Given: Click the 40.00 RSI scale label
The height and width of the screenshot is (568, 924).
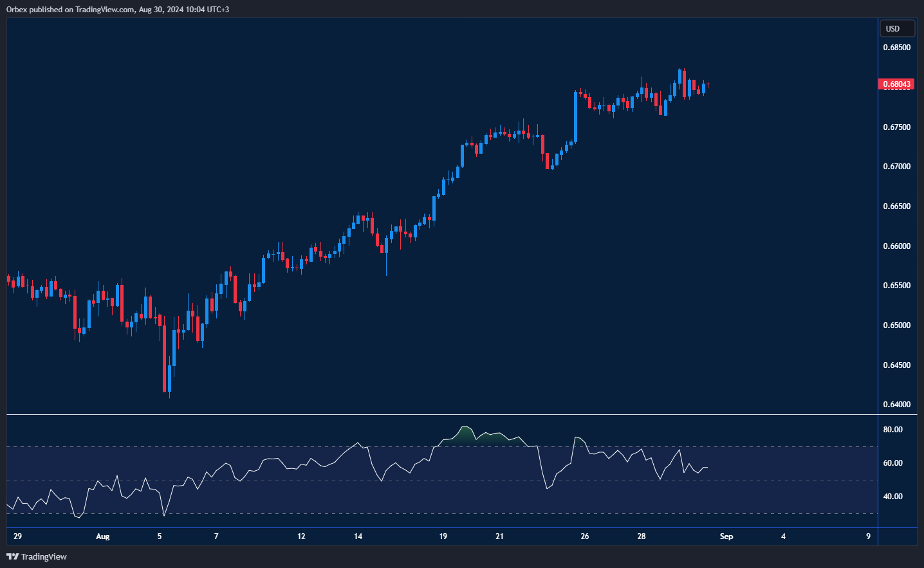Looking at the screenshot, I should pos(892,497).
